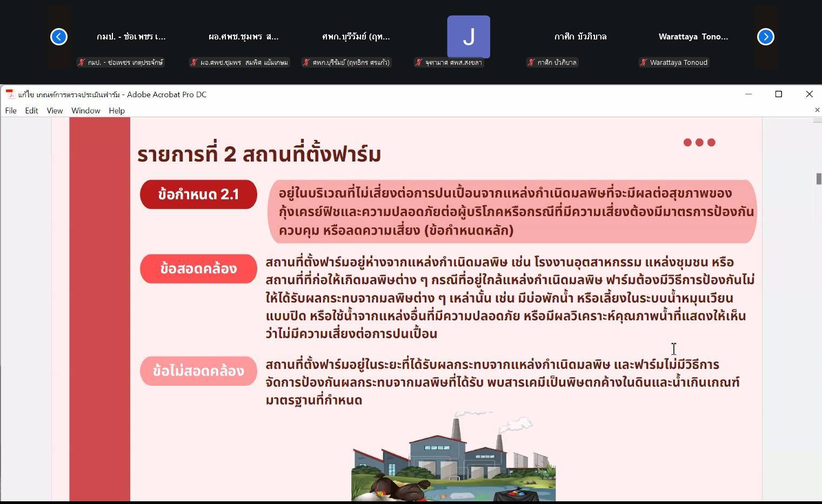The image size is (822, 504).
Task: Click the muted mic icon for Warattaya Tonoud
Action: pyautogui.click(x=643, y=63)
